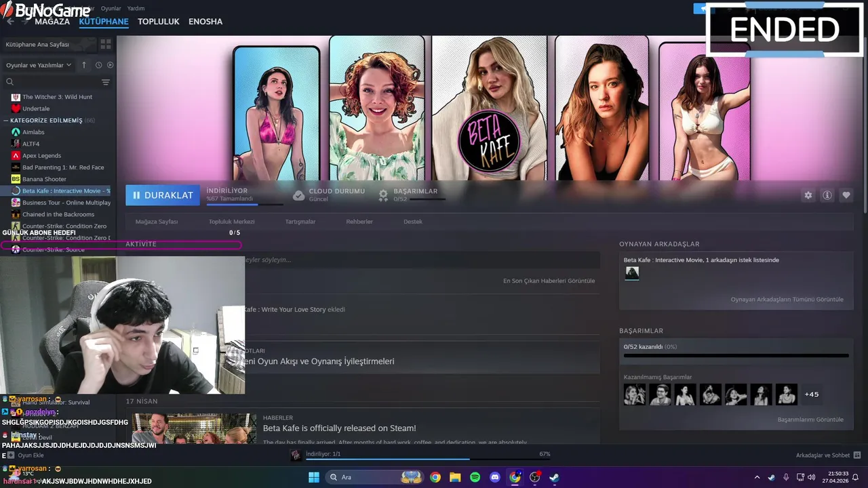Open the Rehberler link

point(359,222)
